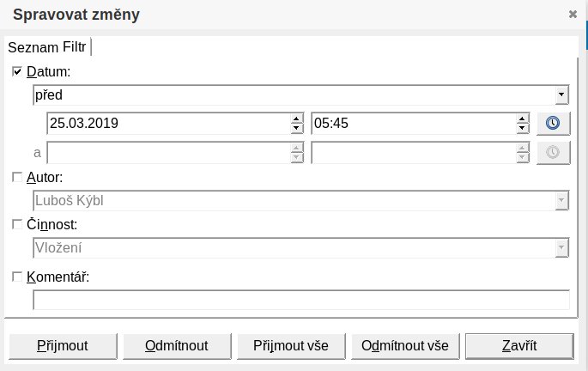588x371 pixels.
Task: Enable the Autor filter checkbox
Action: 17,177
